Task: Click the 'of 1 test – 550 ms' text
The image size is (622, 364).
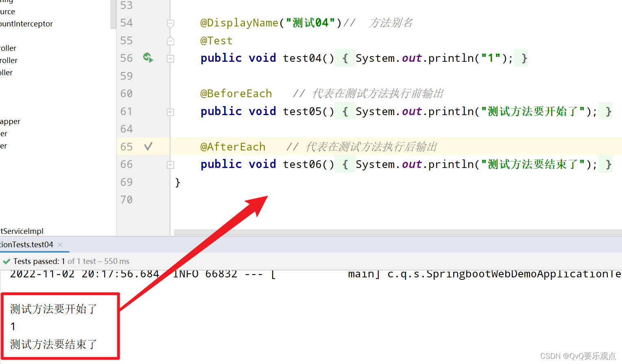Action: pyautogui.click(x=98, y=261)
